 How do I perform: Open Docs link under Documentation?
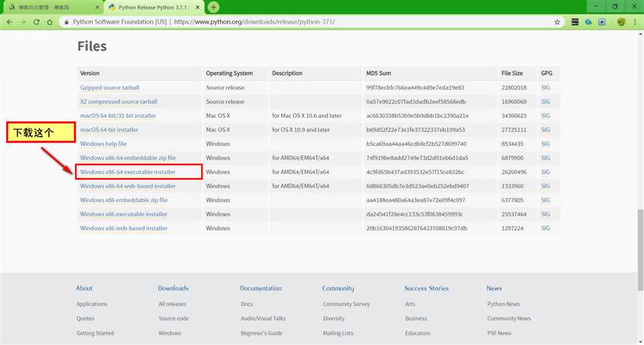(247, 304)
